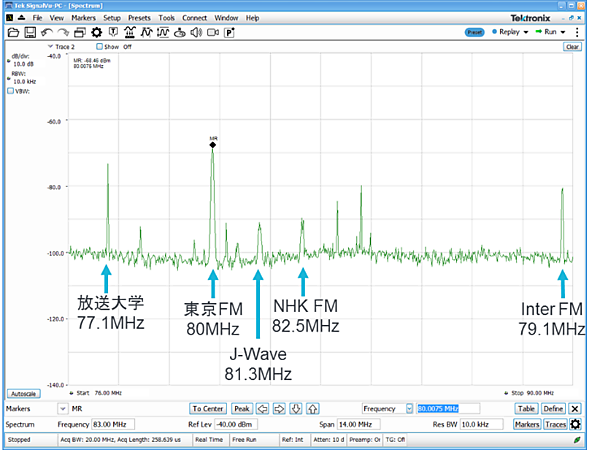Click the audio speaker icon in toolbar
The width and height of the screenshot is (600, 450).
pos(195,32)
